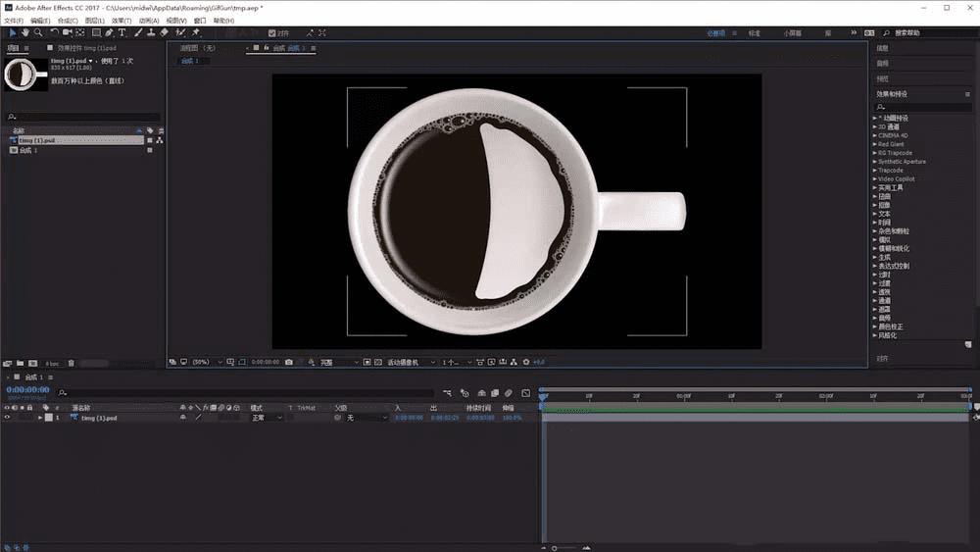Image resolution: width=980 pixels, height=552 pixels.
Task: Toggle the snapping (对齐) checkbox
Action: pos(272,32)
